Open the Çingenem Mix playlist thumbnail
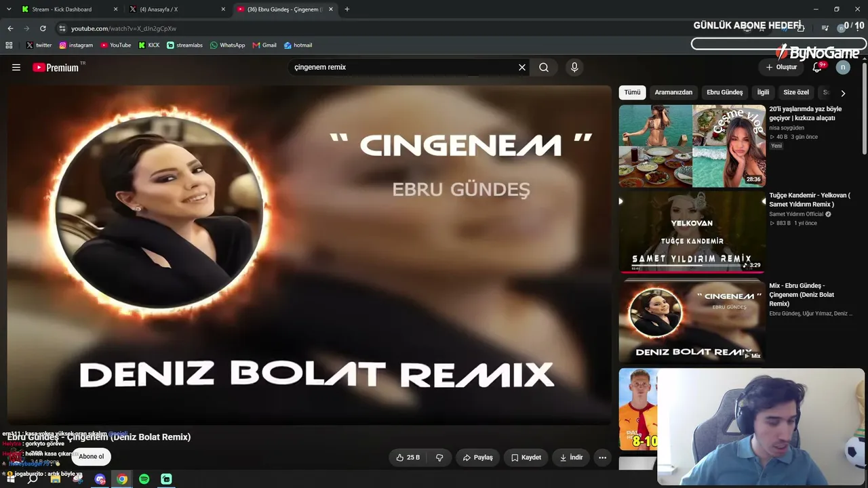Screen dimensions: 868x488 click(692, 321)
